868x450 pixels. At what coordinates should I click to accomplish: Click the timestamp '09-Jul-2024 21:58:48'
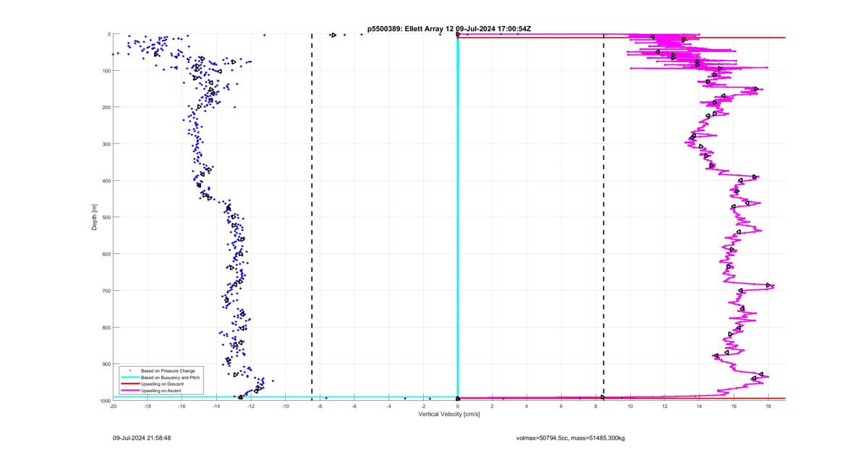[142, 438]
